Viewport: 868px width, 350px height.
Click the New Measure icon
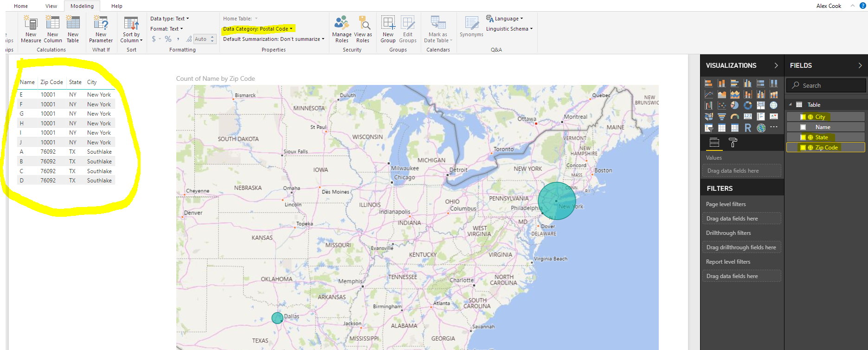[31, 30]
